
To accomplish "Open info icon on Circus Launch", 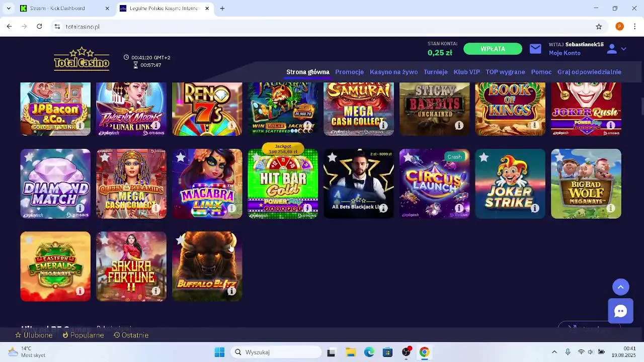I will point(459,208).
